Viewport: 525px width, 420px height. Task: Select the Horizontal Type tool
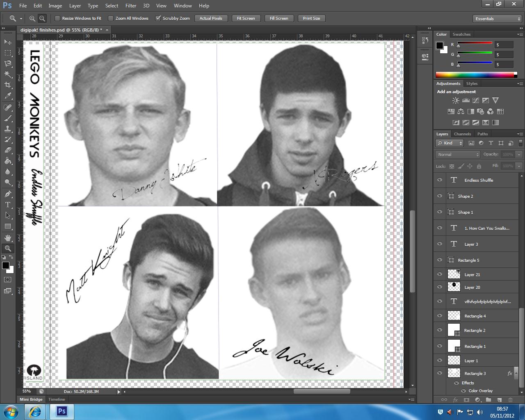8,205
